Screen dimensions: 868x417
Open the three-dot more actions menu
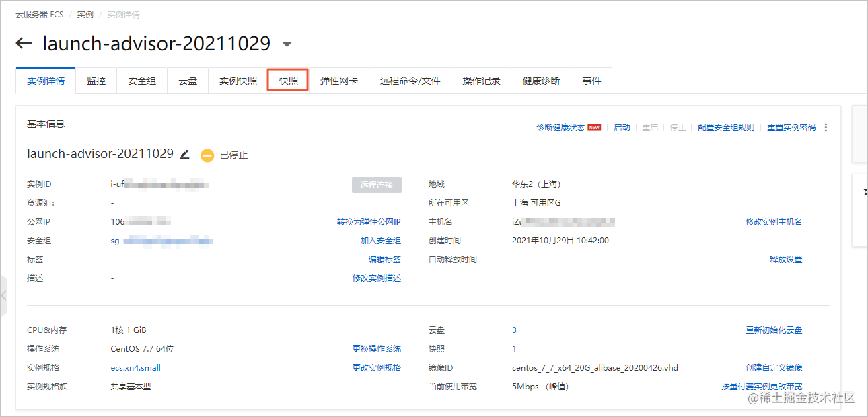coord(826,128)
